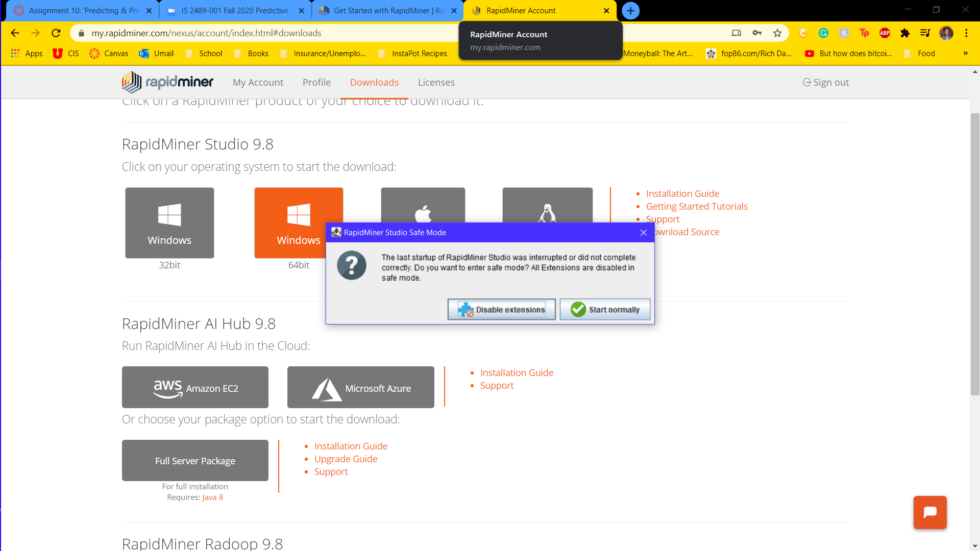Open the chat support widget
Image resolution: width=980 pixels, height=551 pixels.
click(930, 512)
